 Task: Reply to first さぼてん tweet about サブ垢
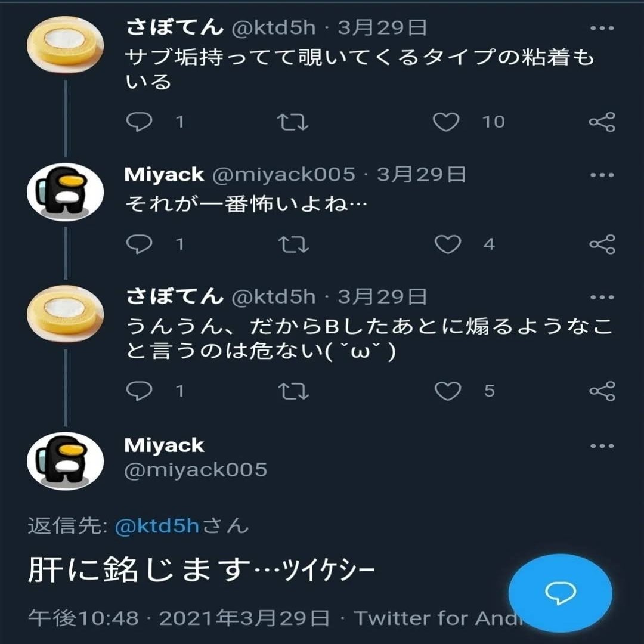(x=140, y=122)
